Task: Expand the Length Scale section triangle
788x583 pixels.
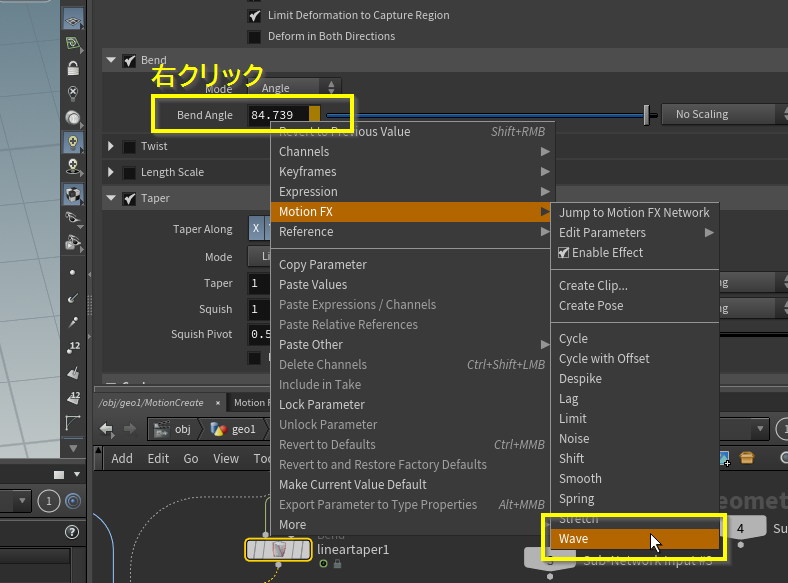Action: pyautogui.click(x=111, y=172)
